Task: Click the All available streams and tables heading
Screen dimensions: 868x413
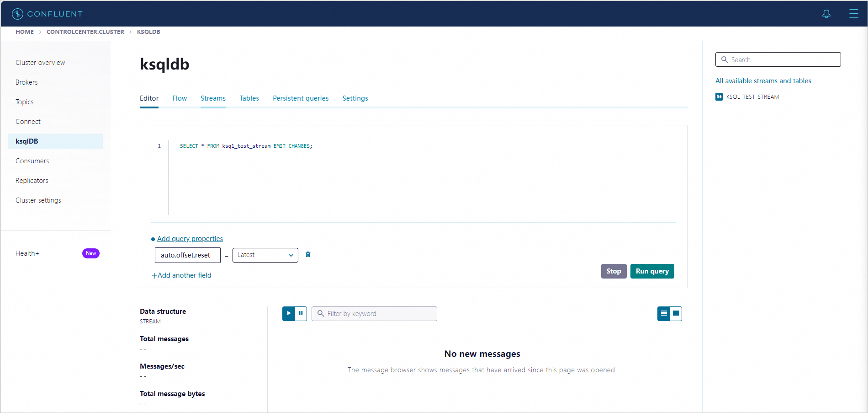Action: [x=763, y=81]
